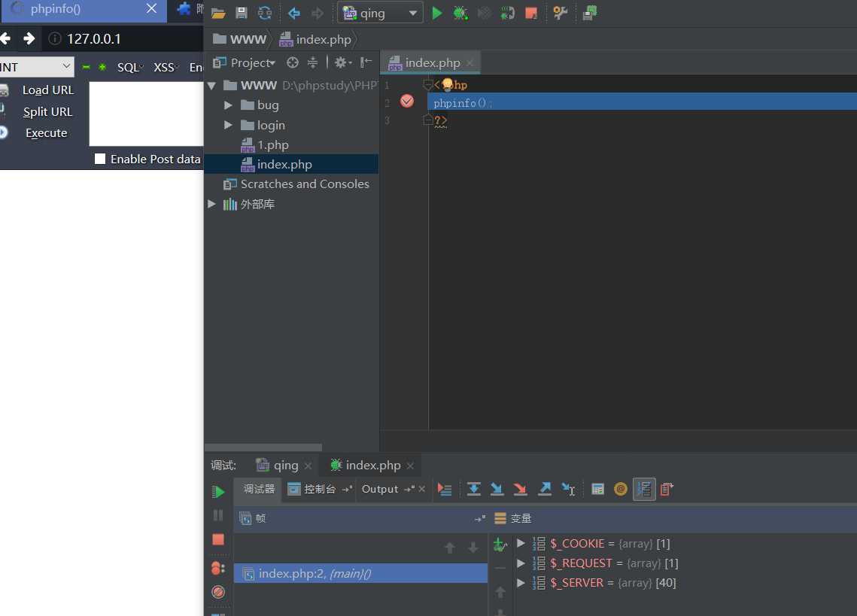Enable Post data checkbox in HackBar
Viewport: 857px width, 616px height.
100,159
